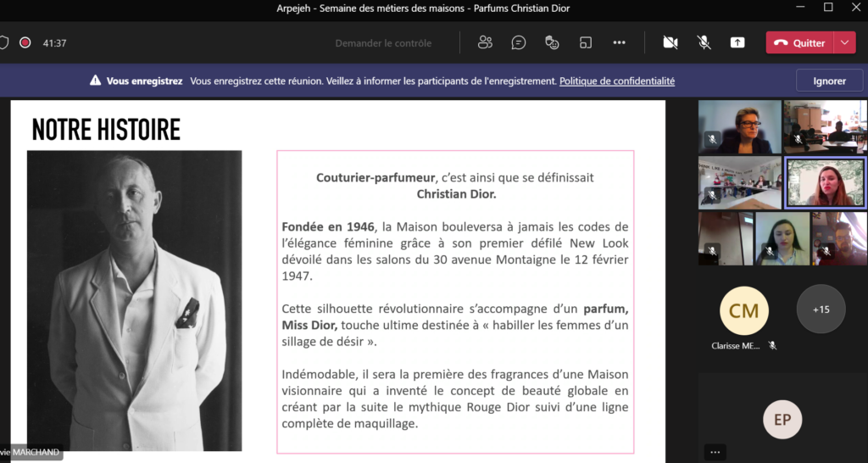Open the meeting chat icon
Screen dimensions: 868x463
519,42
